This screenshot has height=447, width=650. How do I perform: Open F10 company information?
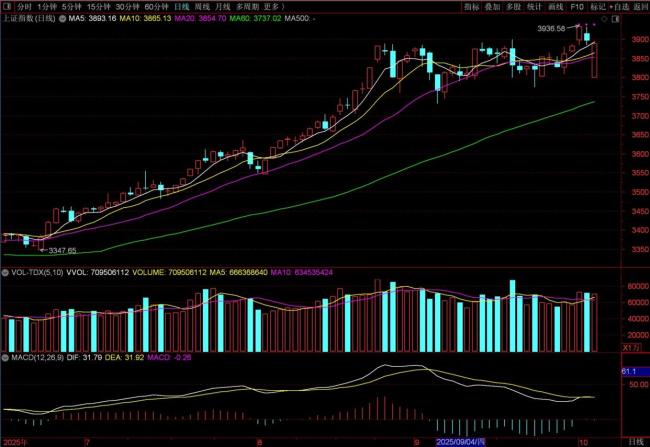click(577, 6)
